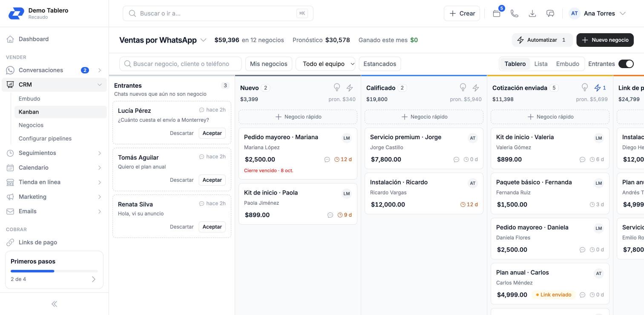Open Embudo under CRM in sidebar
Image resolution: width=644 pixels, height=315 pixels.
pyautogui.click(x=60, y=99)
